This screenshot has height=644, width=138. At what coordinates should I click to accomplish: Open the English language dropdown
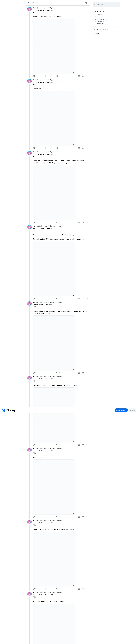point(97,33)
